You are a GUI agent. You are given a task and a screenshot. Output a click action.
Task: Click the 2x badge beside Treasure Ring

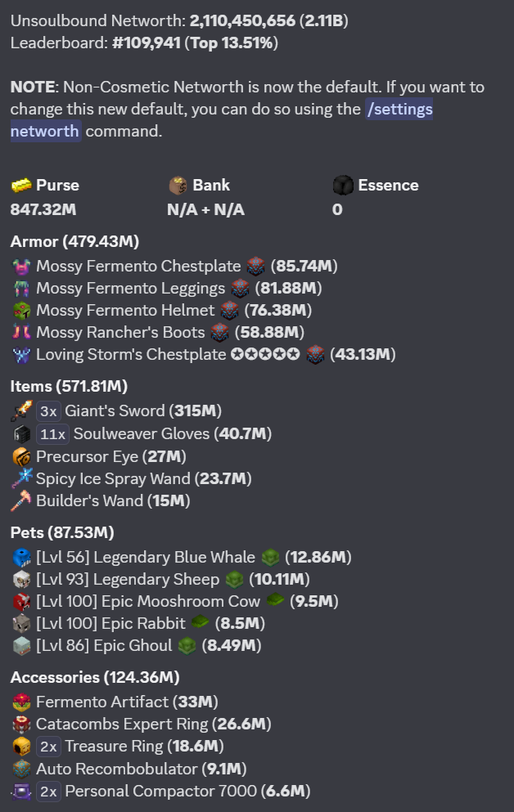click(48, 747)
